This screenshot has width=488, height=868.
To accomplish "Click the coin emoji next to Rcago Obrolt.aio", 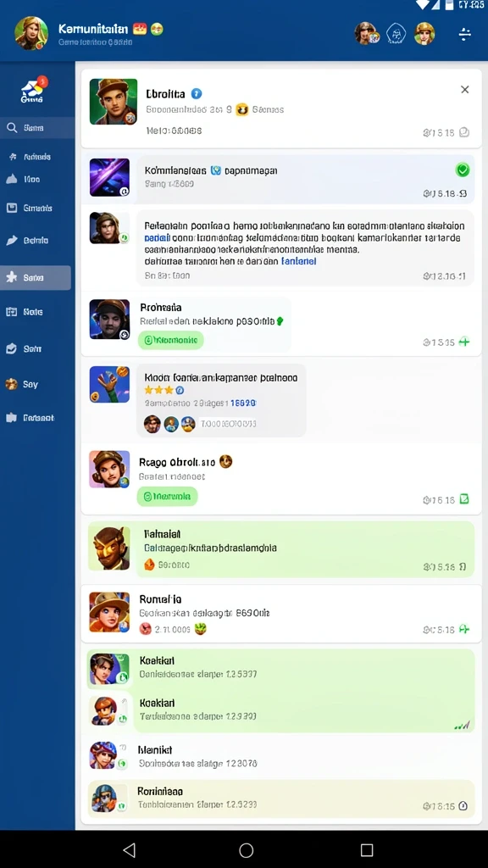I will point(225,461).
